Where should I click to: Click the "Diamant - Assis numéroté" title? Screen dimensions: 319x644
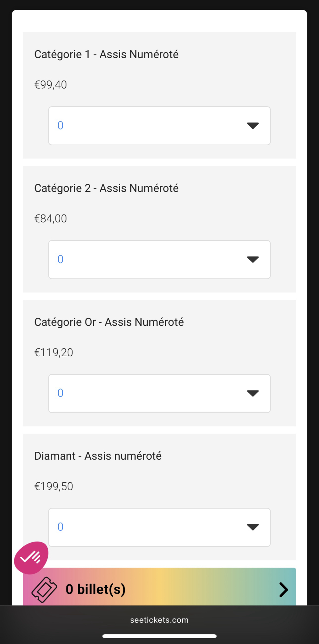pyautogui.click(x=98, y=456)
